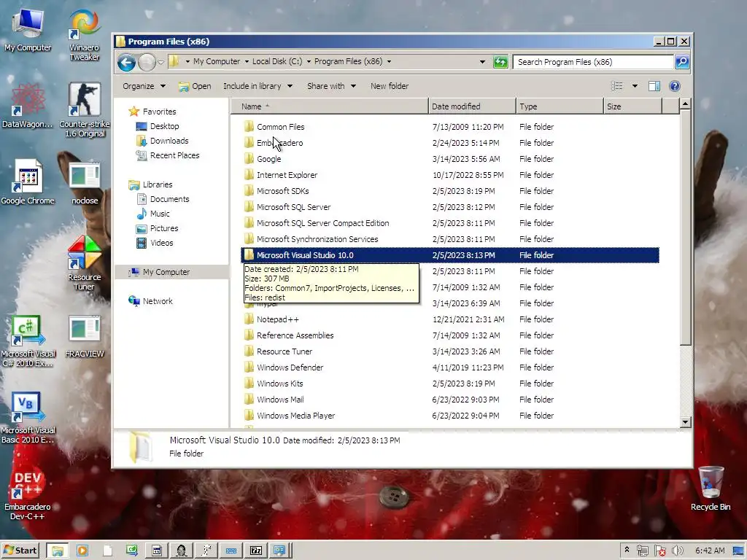Open the Organize menu
The image size is (747, 560).
(144, 86)
